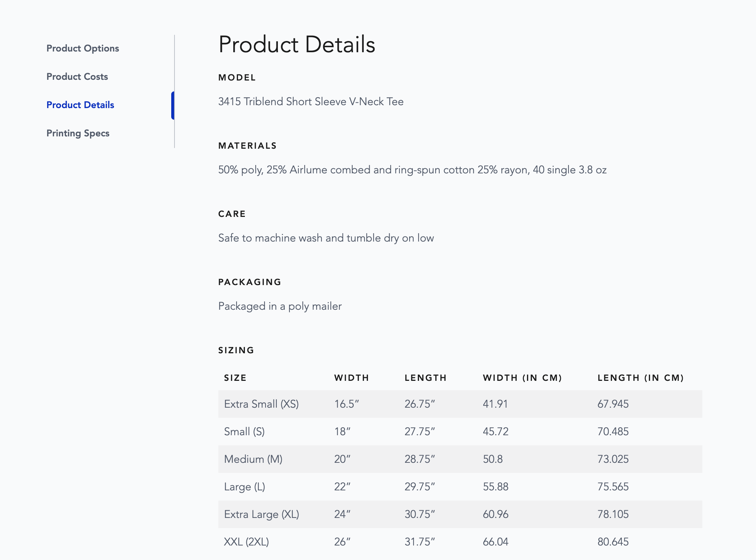
Task: Click the 22″ width cell
Action: coord(342,487)
